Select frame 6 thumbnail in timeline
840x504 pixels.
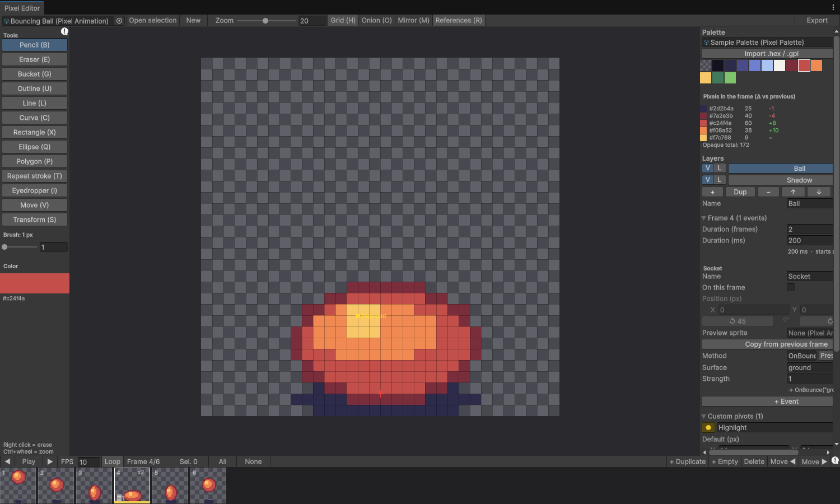click(x=208, y=486)
